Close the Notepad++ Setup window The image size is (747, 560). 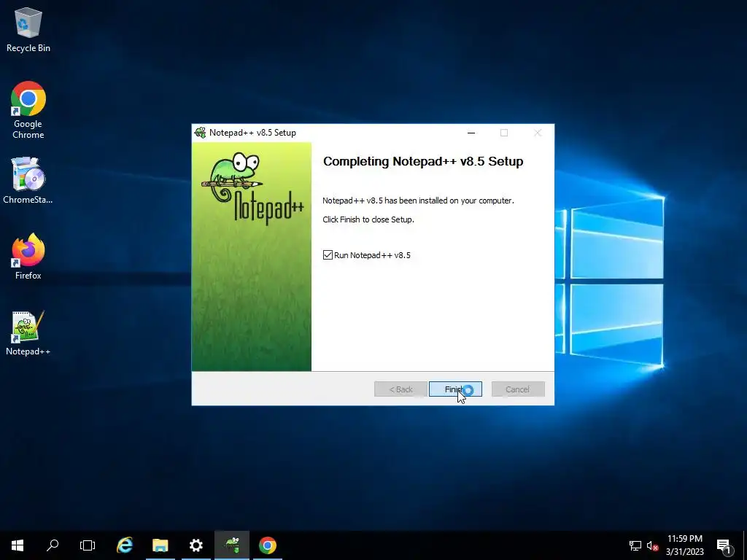tap(538, 133)
